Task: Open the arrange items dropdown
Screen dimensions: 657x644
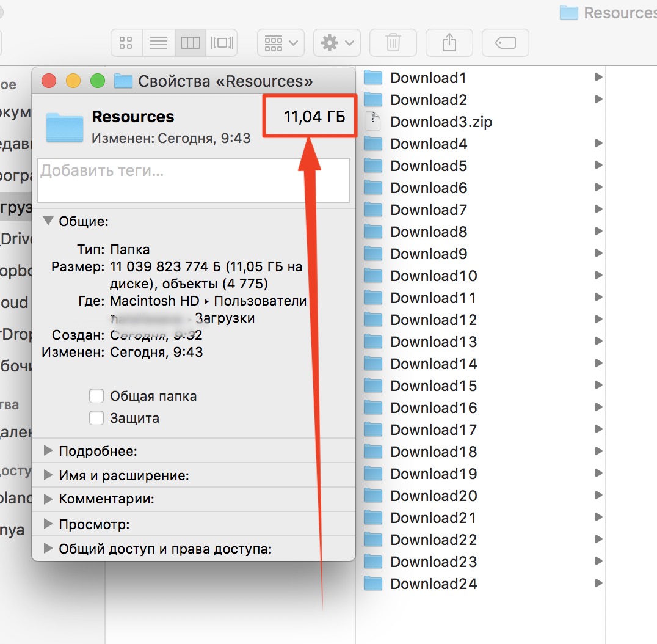Action: (281, 43)
